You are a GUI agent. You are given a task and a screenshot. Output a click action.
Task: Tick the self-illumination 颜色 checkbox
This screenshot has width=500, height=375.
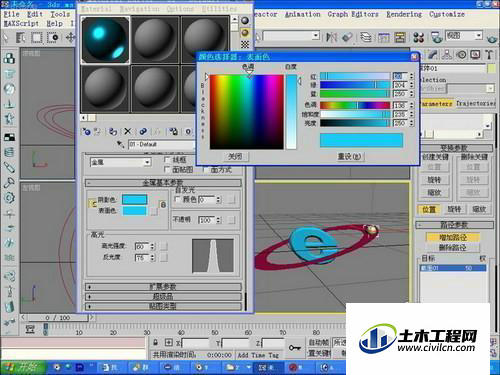click(x=178, y=199)
